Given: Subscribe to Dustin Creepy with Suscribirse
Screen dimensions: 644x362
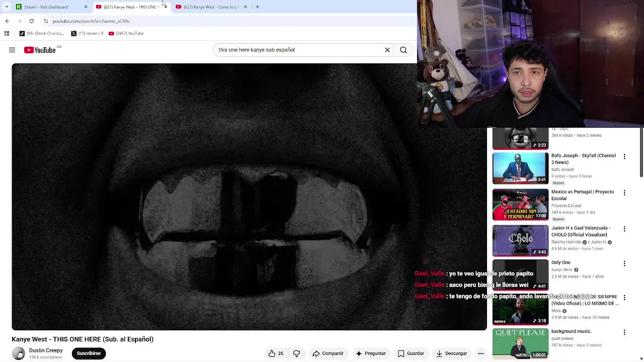Looking at the screenshot, I should 89,353.
